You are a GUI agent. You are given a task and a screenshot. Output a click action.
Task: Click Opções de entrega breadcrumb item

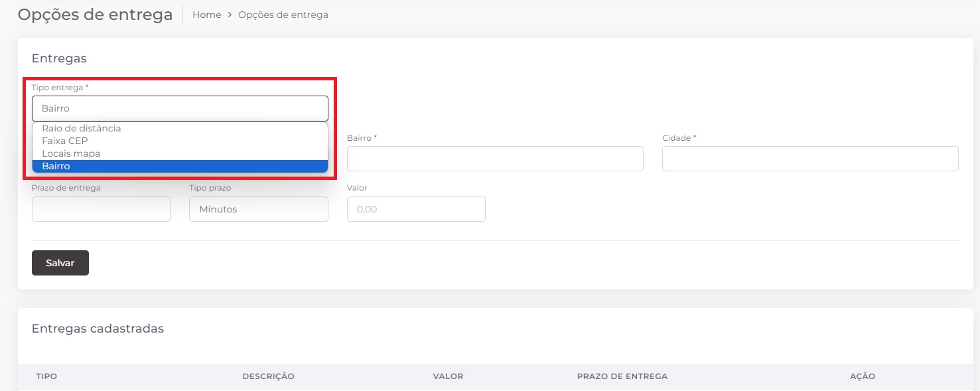coord(283,15)
